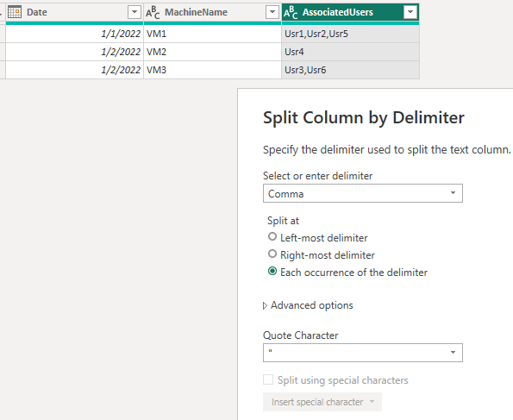Open the MachineName column filter dropdown
This screenshot has height=420, width=513.
tap(272, 12)
